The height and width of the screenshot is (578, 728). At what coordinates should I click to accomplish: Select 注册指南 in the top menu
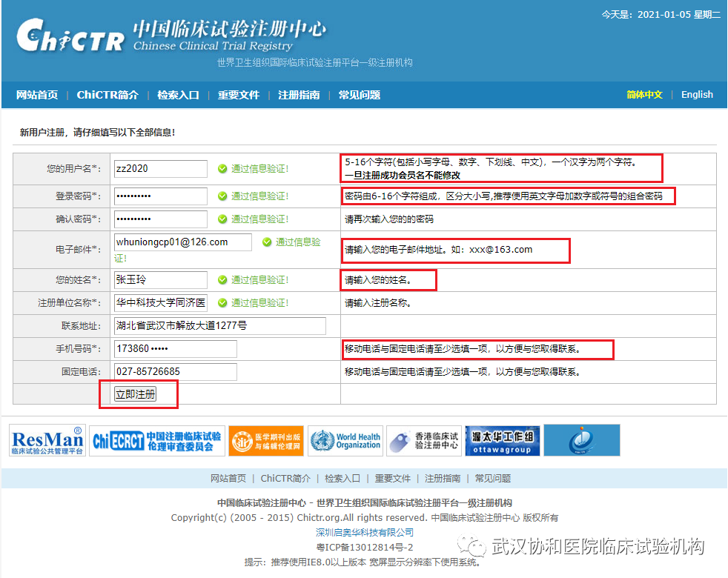tap(299, 95)
